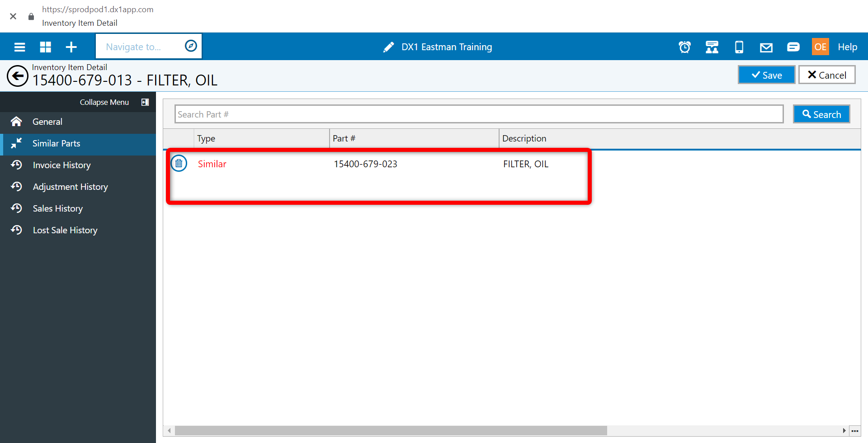The height and width of the screenshot is (443, 868).
Task: Click the back arrow circle icon
Action: pos(18,76)
